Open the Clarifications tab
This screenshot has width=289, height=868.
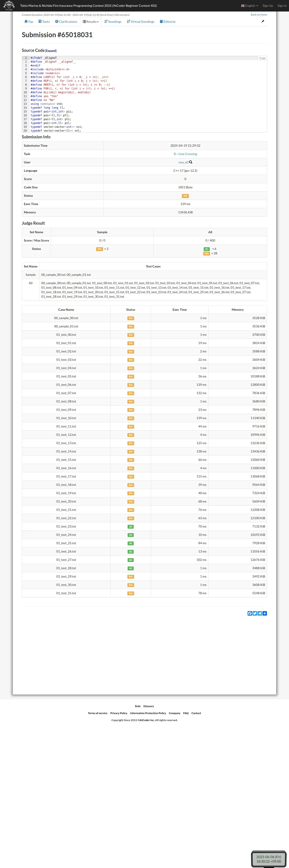click(x=66, y=22)
